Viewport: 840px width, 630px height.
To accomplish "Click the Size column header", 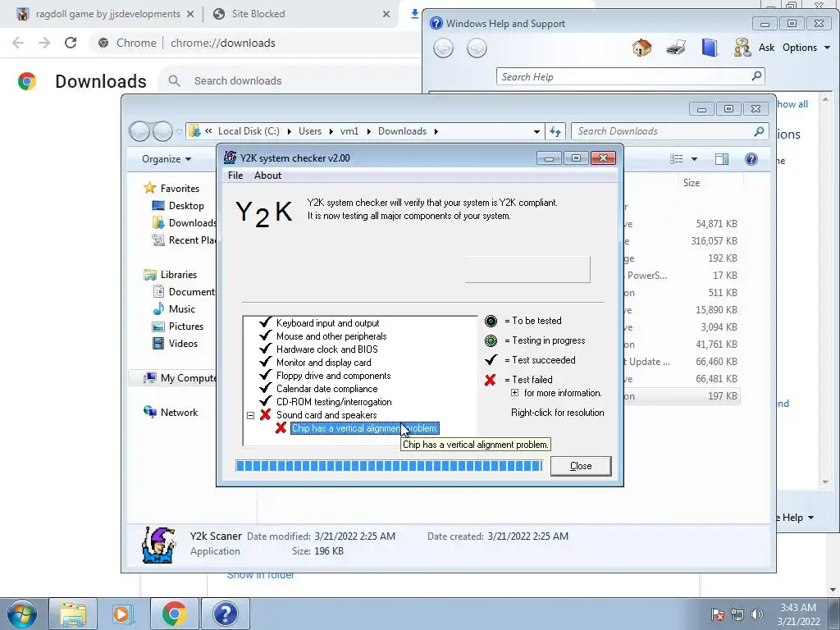I will click(x=691, y=183).
